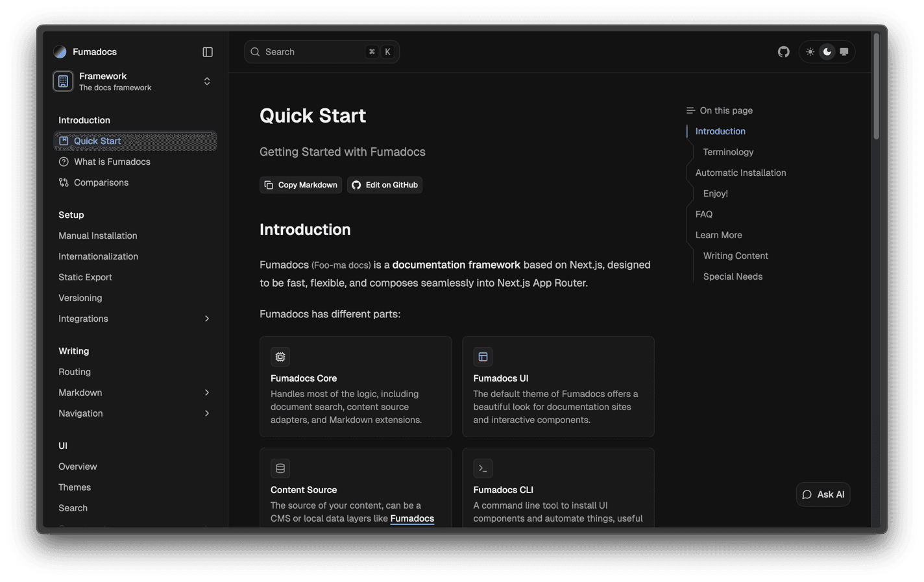Collapse the sidebar with the panel icon
924x582 pixels.
(208, 52)
